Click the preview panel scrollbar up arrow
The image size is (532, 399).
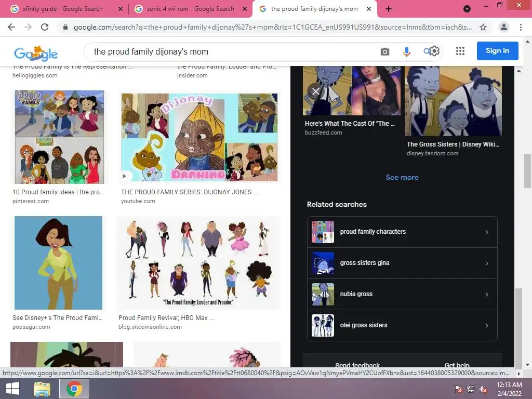click(518, 71)
